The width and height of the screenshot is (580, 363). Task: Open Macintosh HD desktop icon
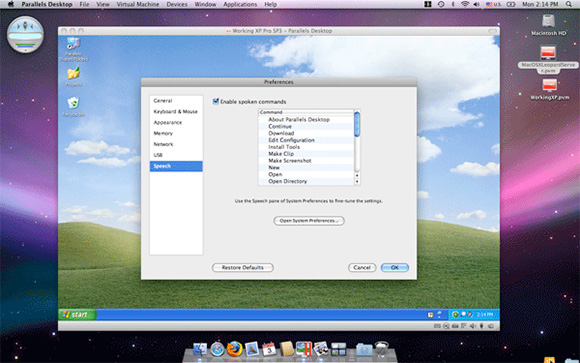point(548,25)
